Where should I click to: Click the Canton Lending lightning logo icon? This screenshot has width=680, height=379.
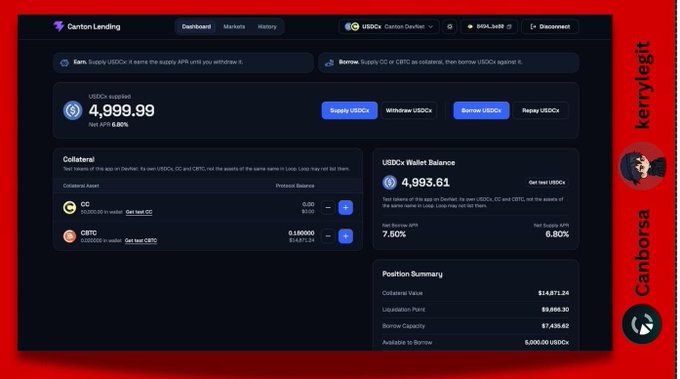[59, 26]
